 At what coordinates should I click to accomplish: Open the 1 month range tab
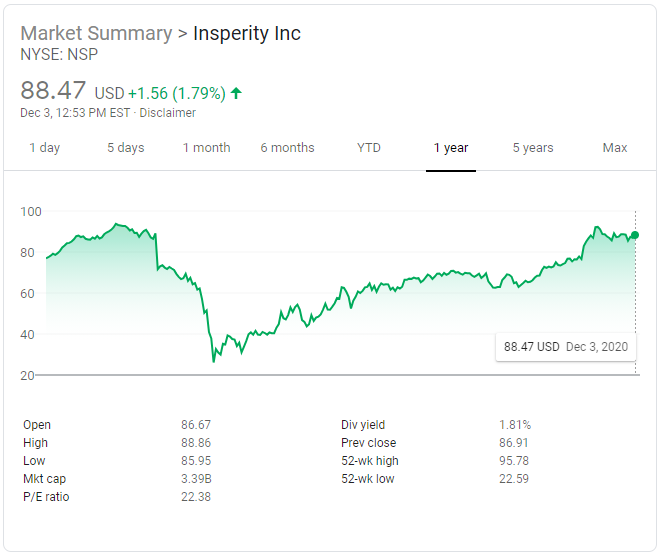(x=206, y=148)
